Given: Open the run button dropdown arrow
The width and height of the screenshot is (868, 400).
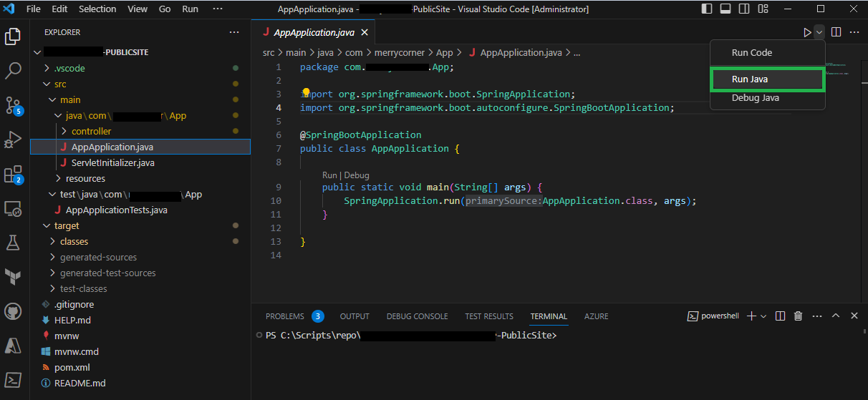Looking at the screenshot, I should [819, 32].
